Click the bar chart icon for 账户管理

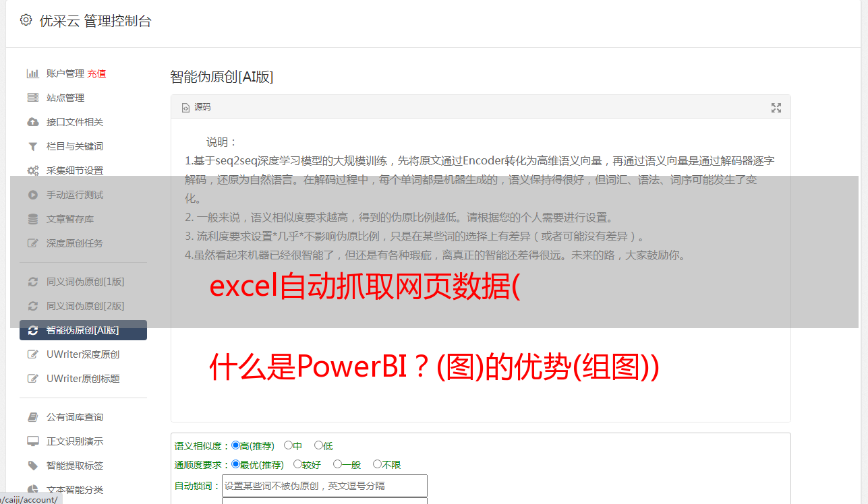click(32, 73)
